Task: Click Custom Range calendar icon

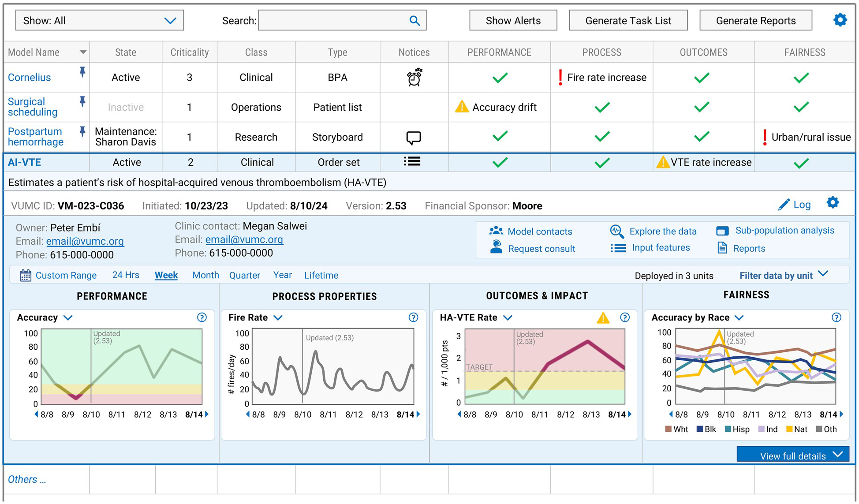Action: click(26, 276)
